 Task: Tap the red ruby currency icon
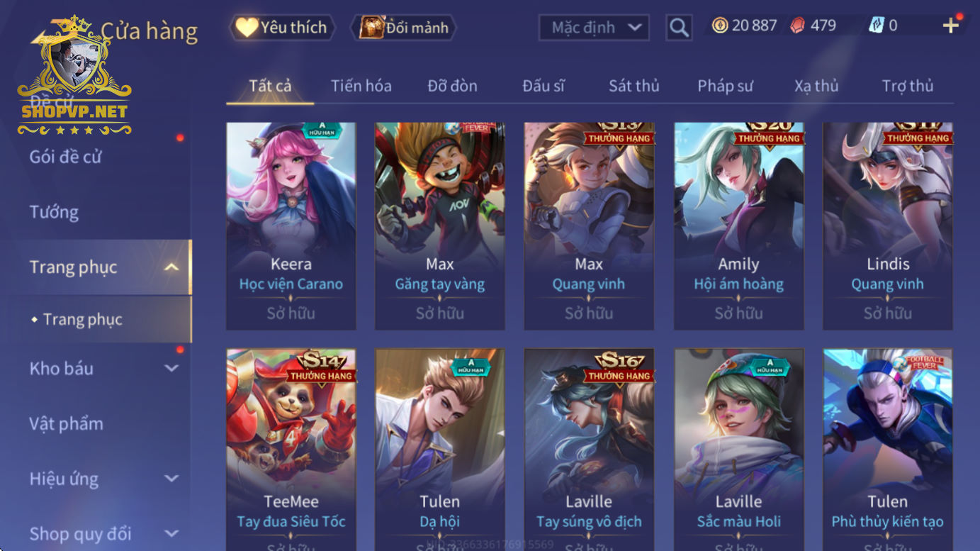pyautogui.click(x=797, y=26)
